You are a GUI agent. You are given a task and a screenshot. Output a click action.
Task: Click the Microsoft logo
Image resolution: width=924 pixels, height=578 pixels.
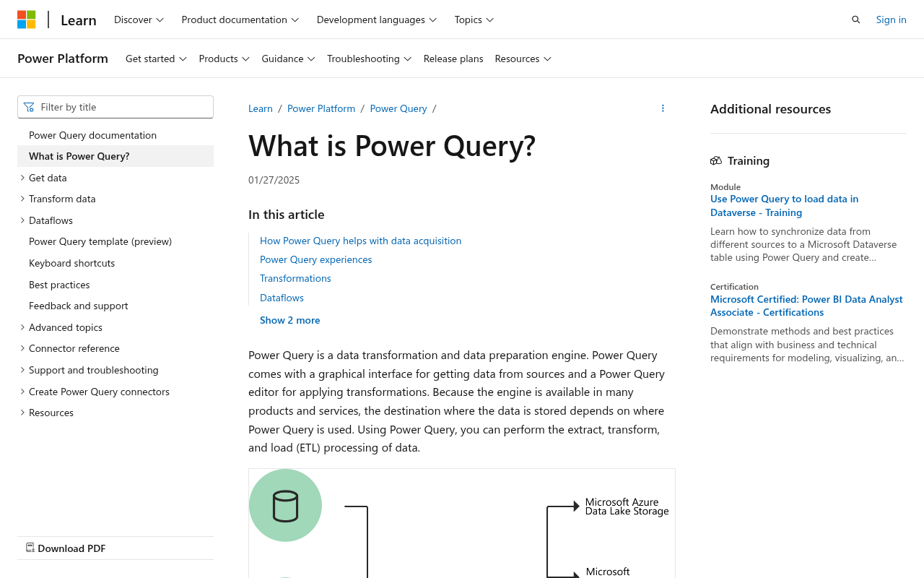pyautogui.click(x=27, y=19)
